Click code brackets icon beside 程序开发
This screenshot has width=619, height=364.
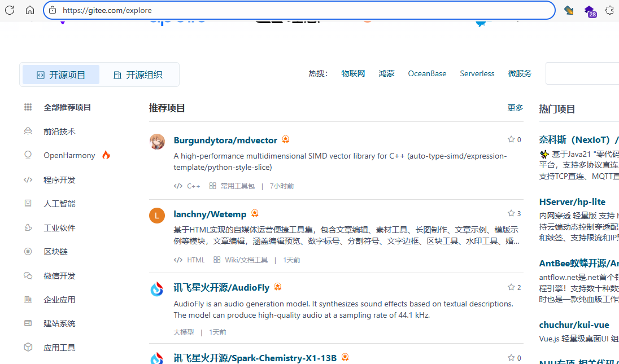[x=28, y=180]
